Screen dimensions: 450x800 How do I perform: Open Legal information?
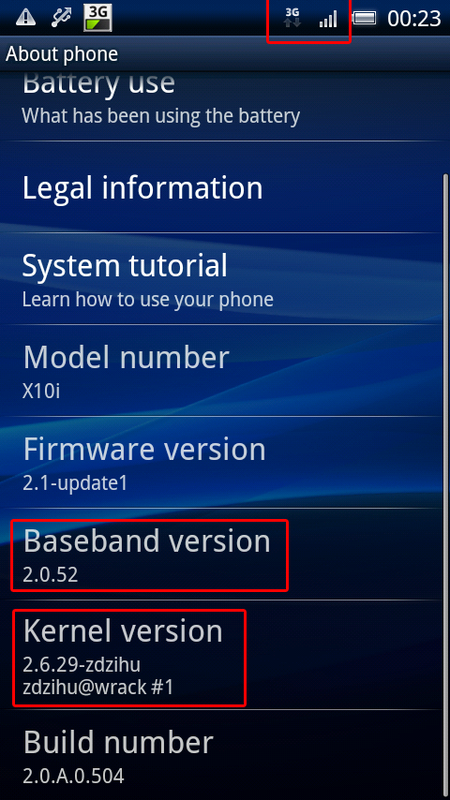[225, 187]
